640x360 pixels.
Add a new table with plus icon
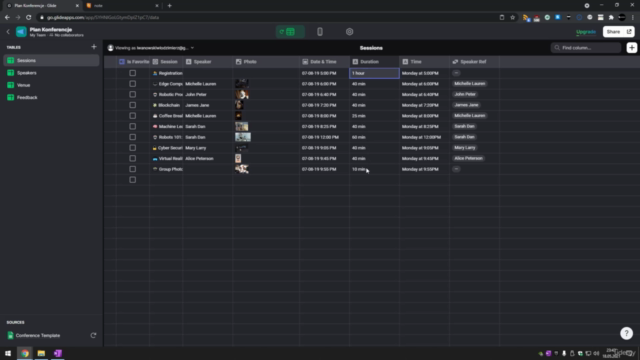pos(94,47)
